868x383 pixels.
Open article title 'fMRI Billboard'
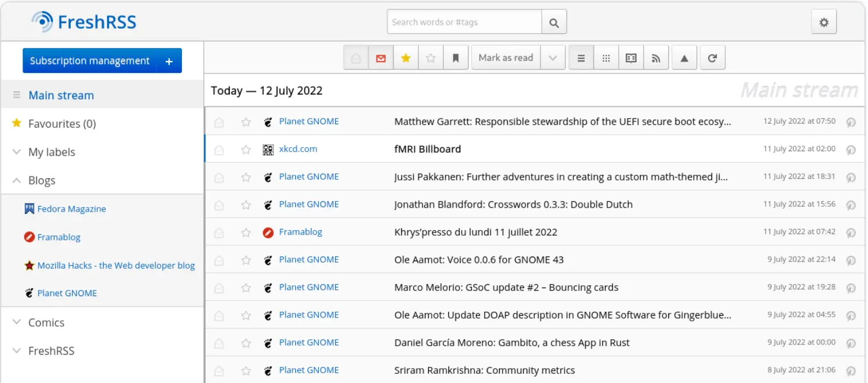click(x=428, y=150)
